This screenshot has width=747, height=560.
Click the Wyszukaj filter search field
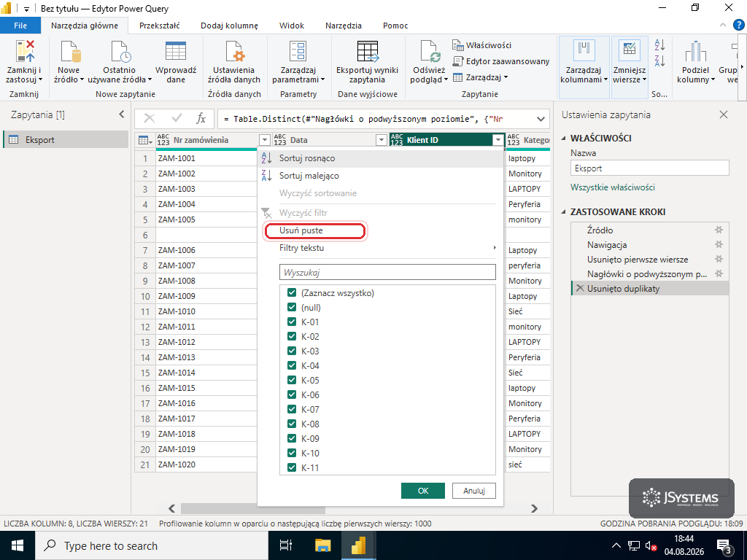[387, 273]
